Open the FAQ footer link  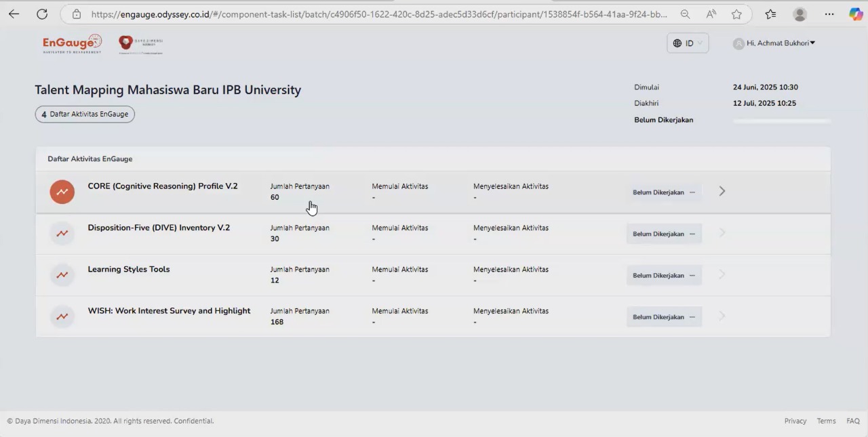[852, 421]
